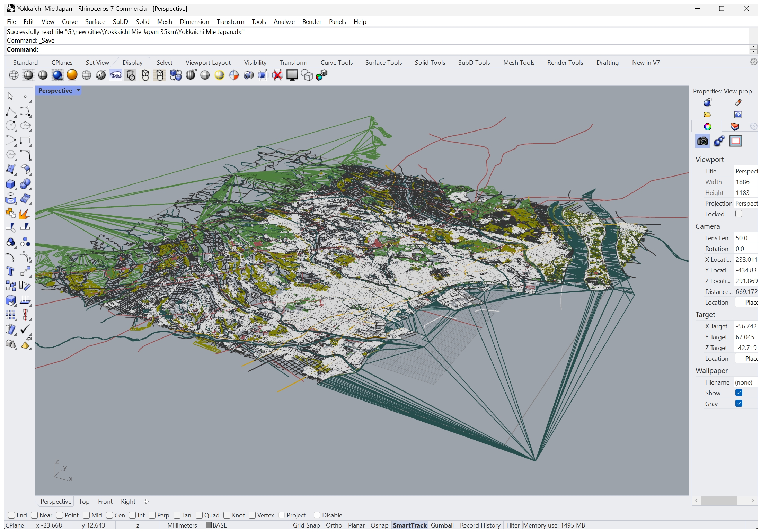Screen dimensions: 761x532
Task: Toggle the Gumball status bar button
Action: (442, 525)
